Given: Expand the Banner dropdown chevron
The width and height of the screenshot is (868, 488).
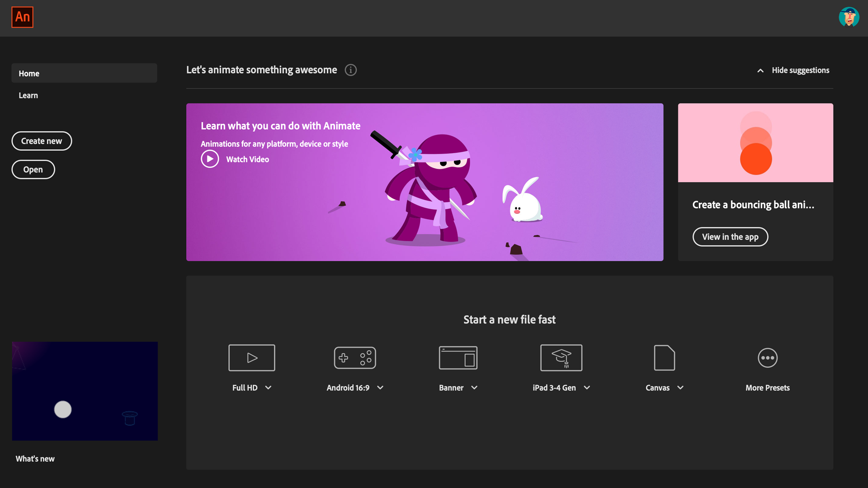Looking at the screenshot, I should tap(474, 388).
